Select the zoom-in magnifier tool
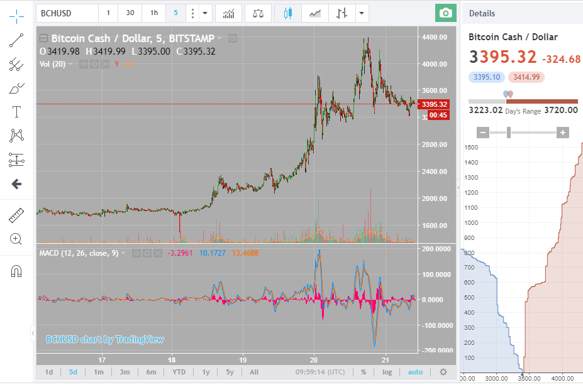The height and width of the screenshot is (392, 583). pyautogui.click(x=17, y=239)
